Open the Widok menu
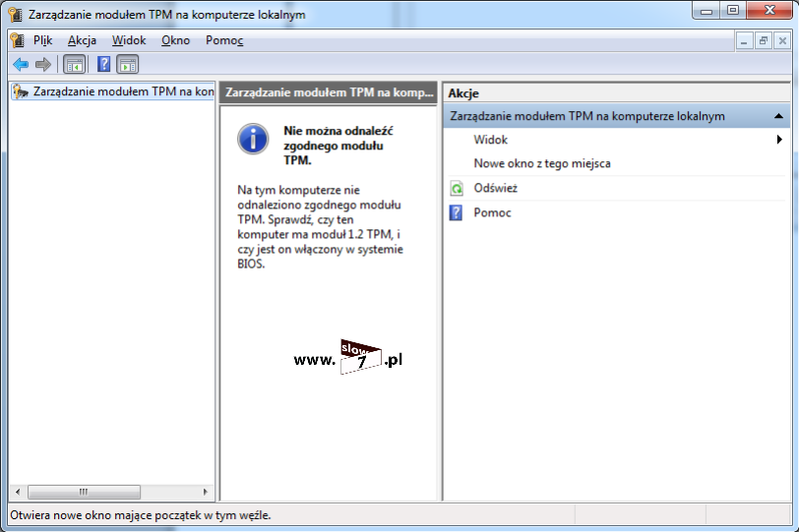This screenshot has height=532, width=799. (129, 40)
